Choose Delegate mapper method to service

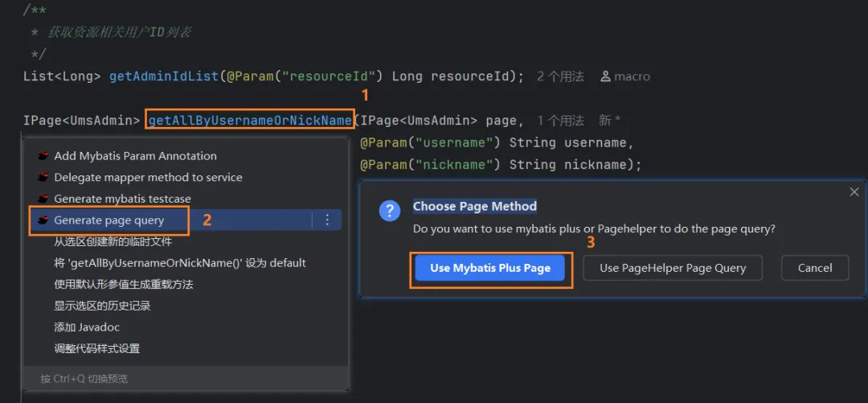(148, 177)
